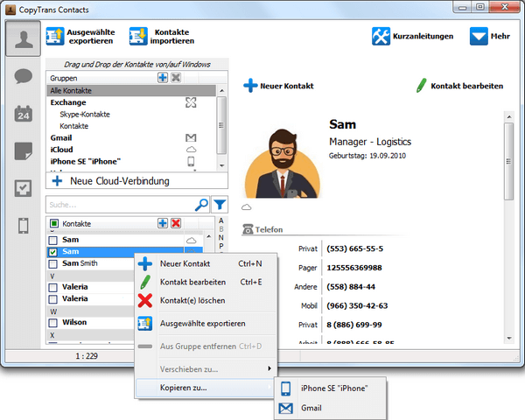
Task: Click the iCloud cloud icon in groups
Action: [191, 150]
